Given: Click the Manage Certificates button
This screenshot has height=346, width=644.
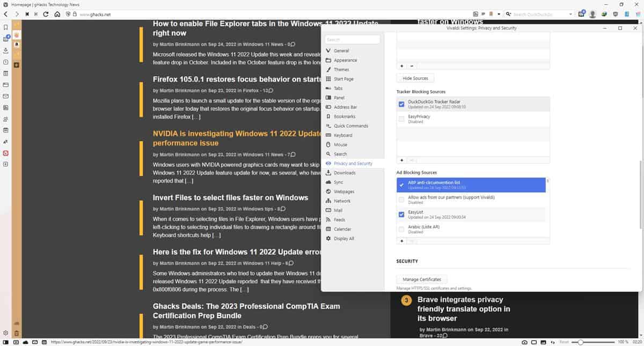Looking at the screenshot, I should [422, 279].
